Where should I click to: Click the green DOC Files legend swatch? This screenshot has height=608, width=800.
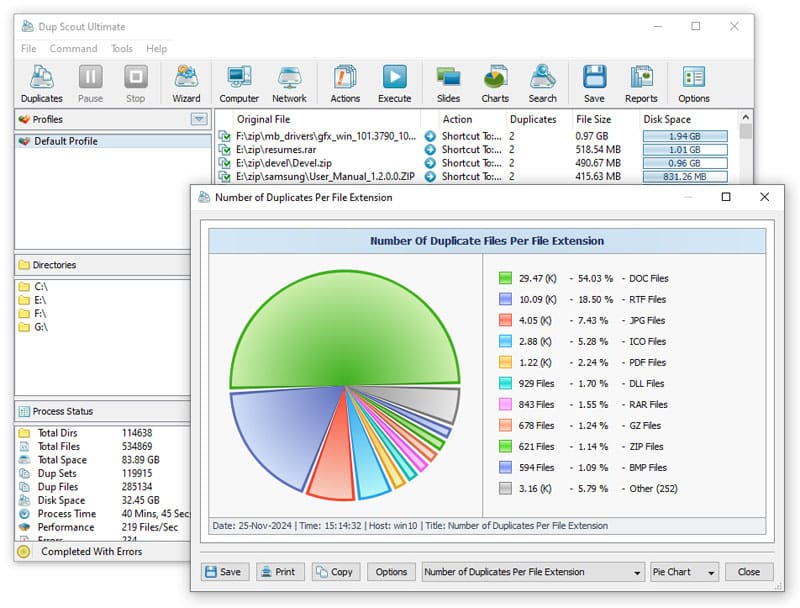tap(505, 278)
